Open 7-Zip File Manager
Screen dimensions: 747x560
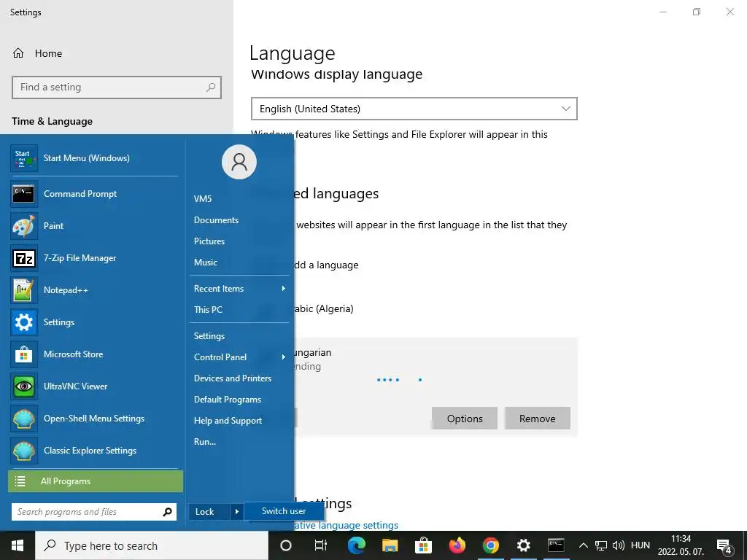94,258
